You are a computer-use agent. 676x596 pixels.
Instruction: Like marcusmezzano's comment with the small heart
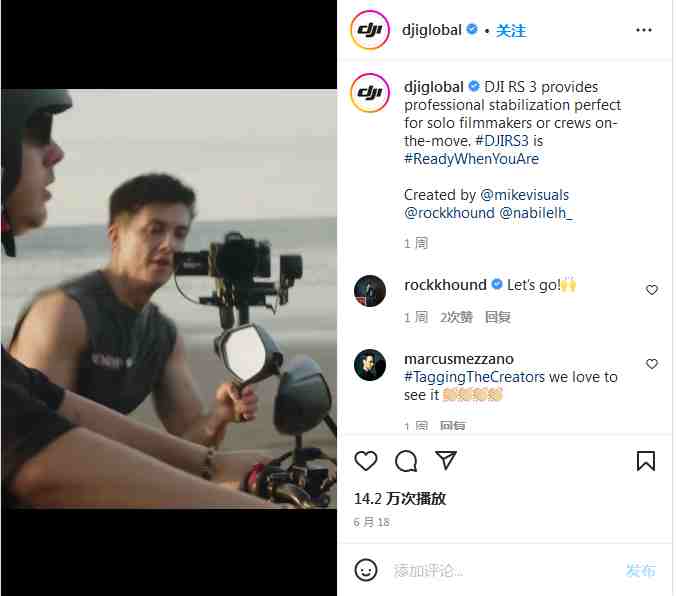point(651,364)
